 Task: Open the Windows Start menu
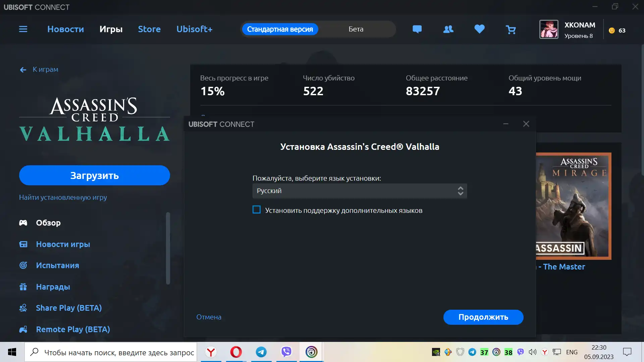[x=12, y=352]
